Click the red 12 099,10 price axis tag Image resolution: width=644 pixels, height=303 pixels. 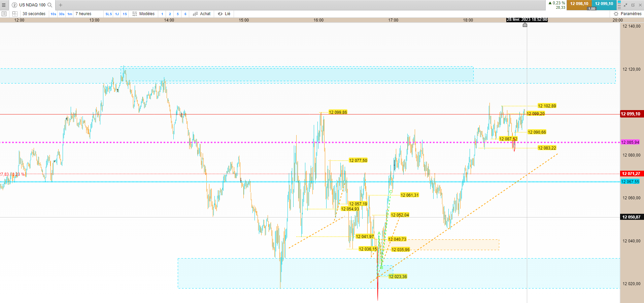click(x=632, y=114)
